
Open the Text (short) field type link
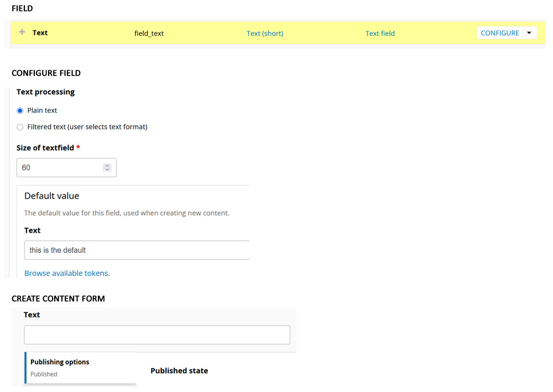[x=264, y=33]
